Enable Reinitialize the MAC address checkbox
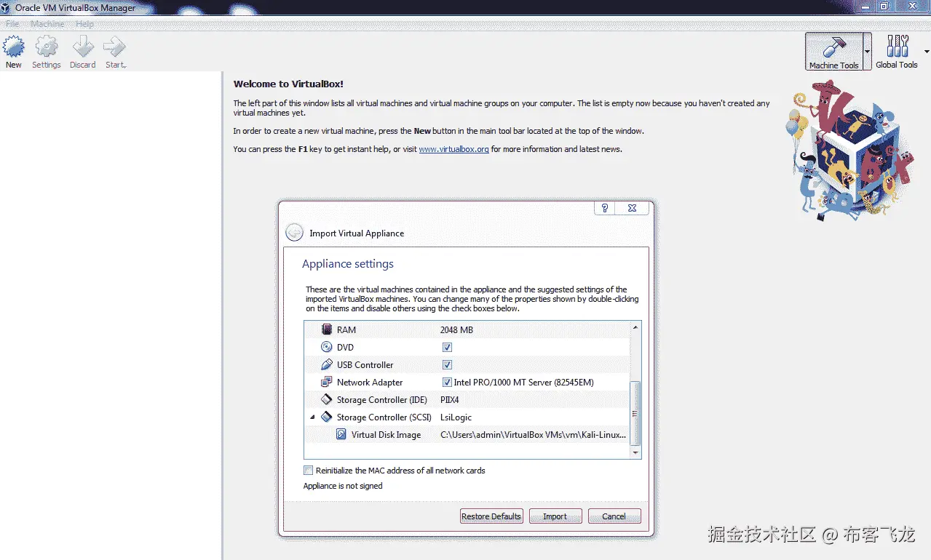The image size is (931, 560). 309,471
